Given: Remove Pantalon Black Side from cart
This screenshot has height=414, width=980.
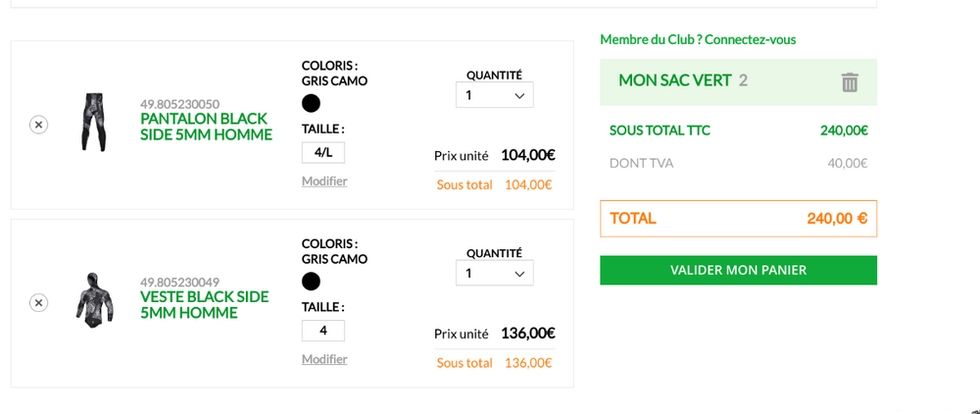Looking at the screenshot, I should 39,125.
